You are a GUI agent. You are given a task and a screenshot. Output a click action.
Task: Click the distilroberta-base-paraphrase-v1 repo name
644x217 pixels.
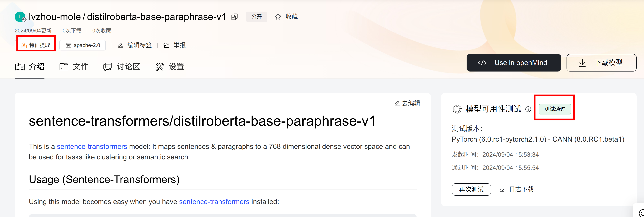pyautogui.click(x=157, y=17)
